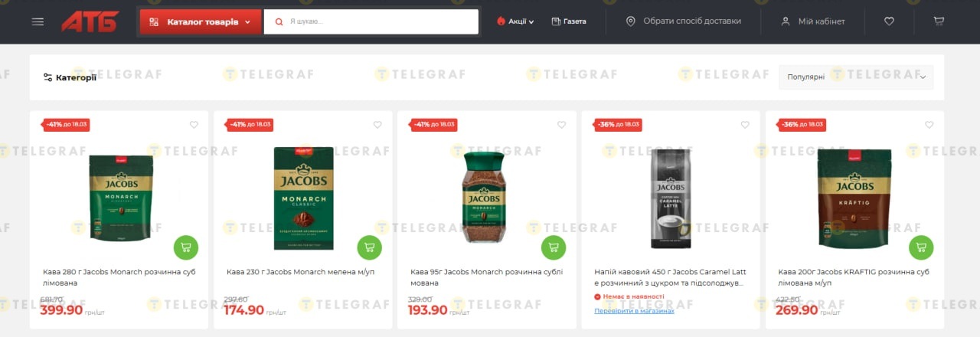This screenshot has width=980, height=337.
Task: Open the shopping cart icon in header
Action: (939, 21)
